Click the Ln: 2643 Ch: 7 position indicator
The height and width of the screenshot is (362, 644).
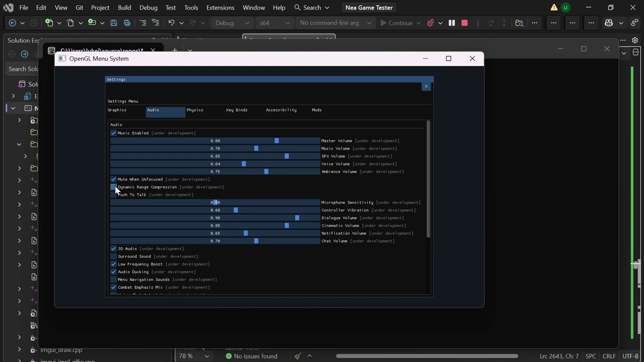point(559,356)
